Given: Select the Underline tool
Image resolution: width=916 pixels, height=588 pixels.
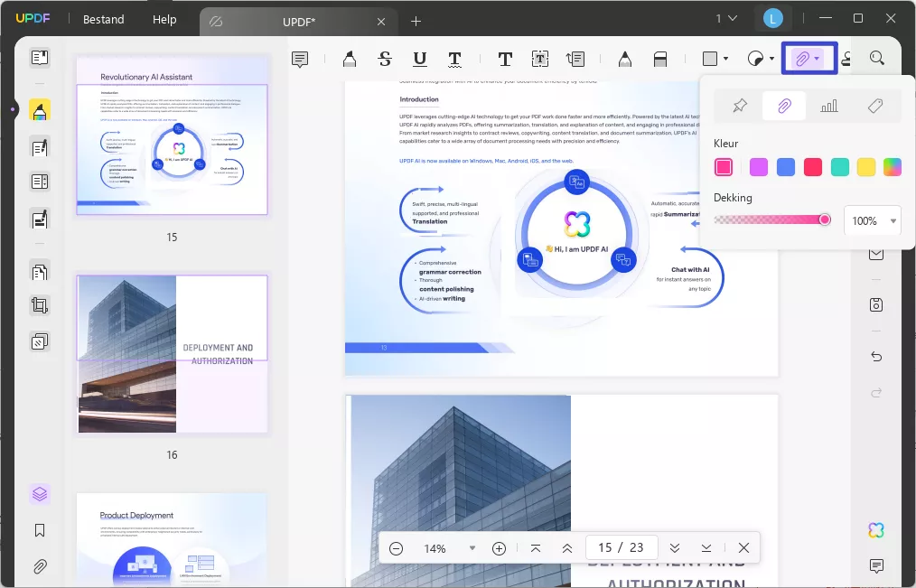Looking at the screenshot, I should tap(419, 59).
